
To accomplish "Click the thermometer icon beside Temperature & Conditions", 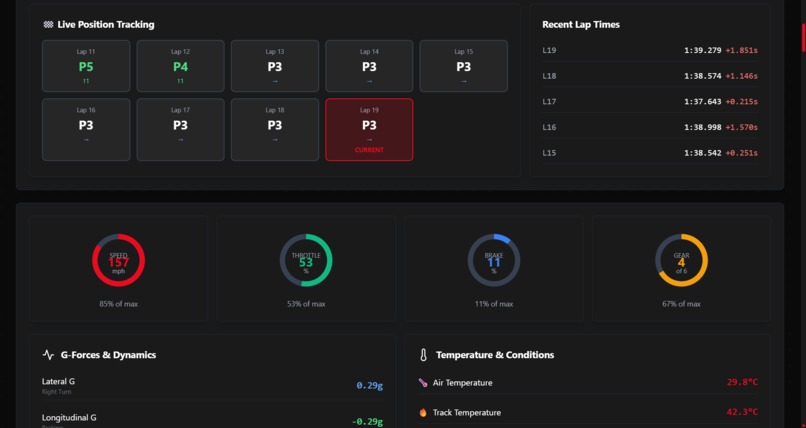I will point(423,355).
